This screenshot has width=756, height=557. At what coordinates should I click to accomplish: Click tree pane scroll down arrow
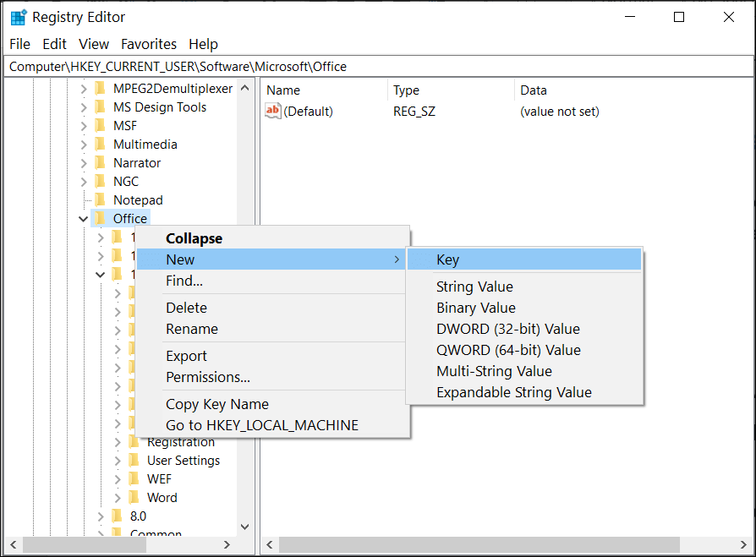(x=245, y=527)
